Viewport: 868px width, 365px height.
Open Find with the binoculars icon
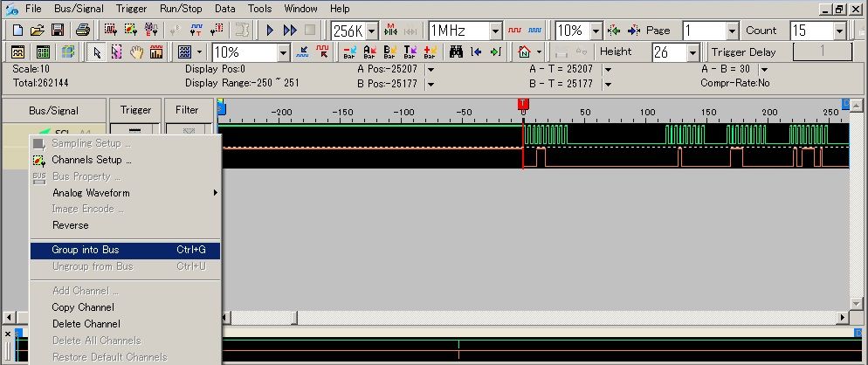pos(456,52)
